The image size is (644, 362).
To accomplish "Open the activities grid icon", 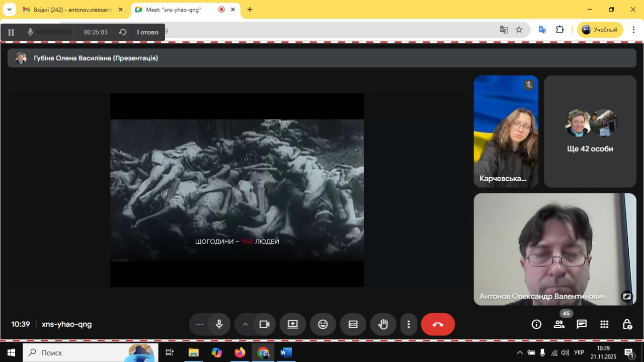I will [604, 324].
